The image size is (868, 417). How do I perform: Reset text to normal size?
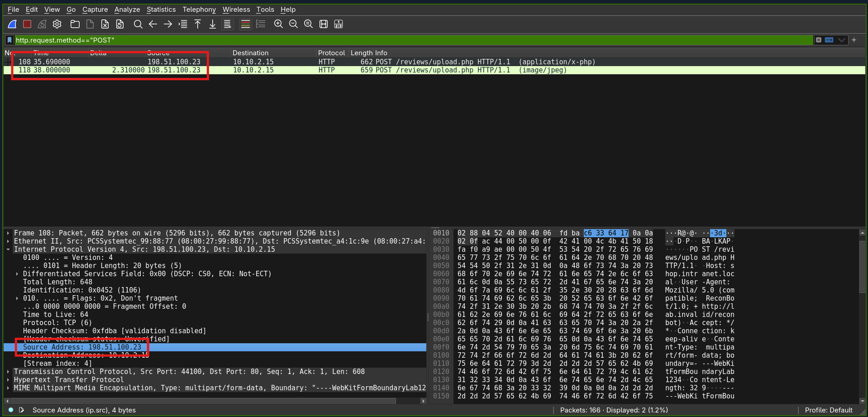[308, 24]
